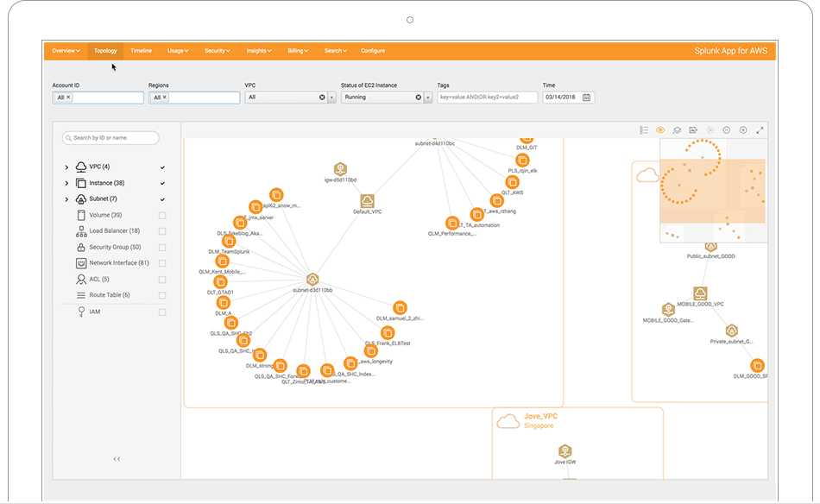820x504 pixels.
Task: Enable the IAM checkbox
Action: (x=162, y=312)
